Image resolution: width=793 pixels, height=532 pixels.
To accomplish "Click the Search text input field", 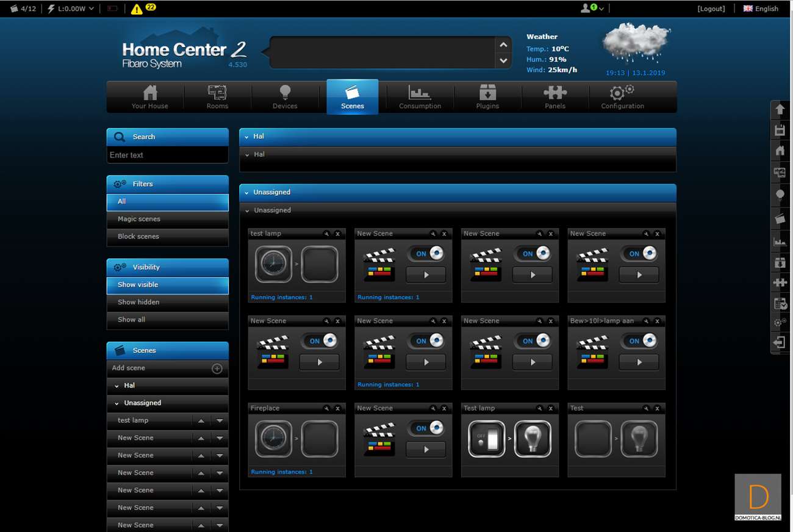I will click(167, 155).
